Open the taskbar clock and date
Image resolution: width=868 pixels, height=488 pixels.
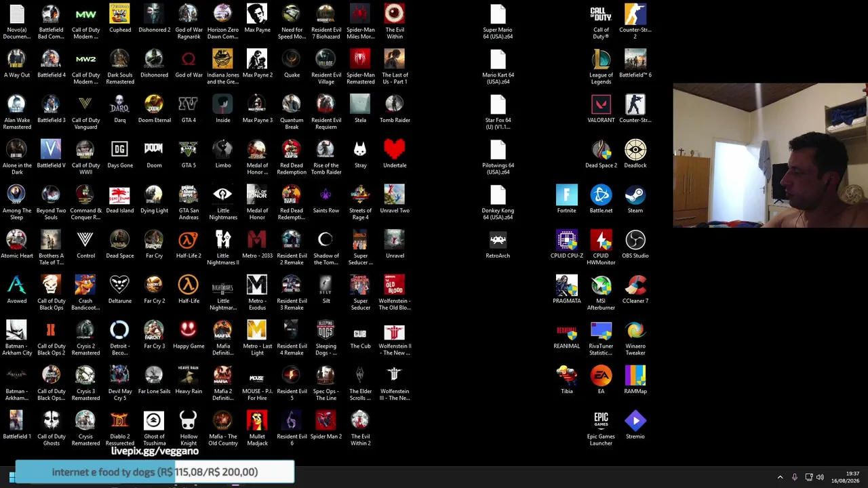coord(845,477)
